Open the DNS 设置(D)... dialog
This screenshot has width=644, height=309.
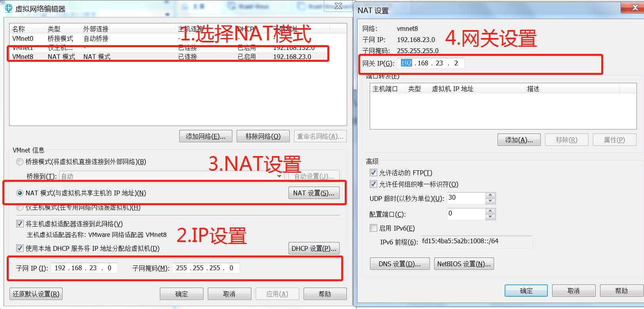pyautogui.click(x=400, y=264)
